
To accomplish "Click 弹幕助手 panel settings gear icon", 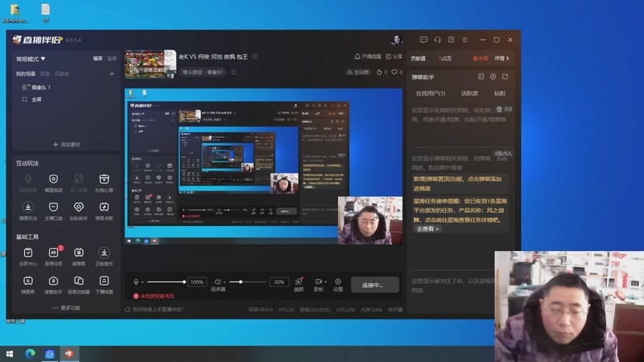I will pyautogui.click(x=493, y=76).
